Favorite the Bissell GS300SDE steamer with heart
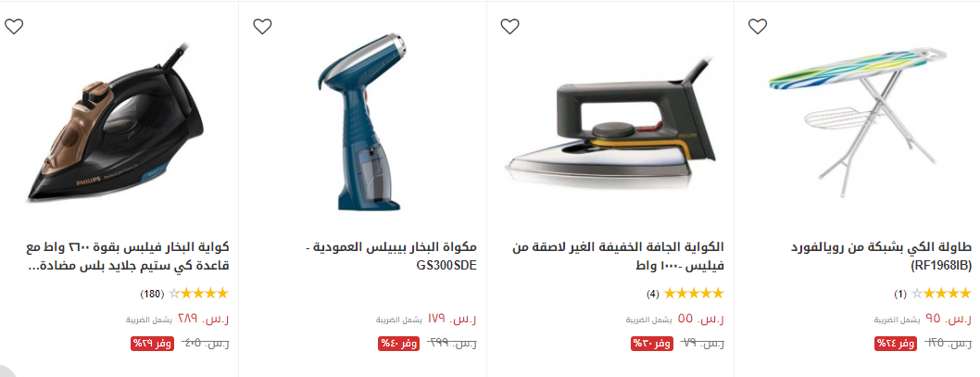The height and width of the screenshot is (377, 980). pyautogui.click(x=262, y=26)
